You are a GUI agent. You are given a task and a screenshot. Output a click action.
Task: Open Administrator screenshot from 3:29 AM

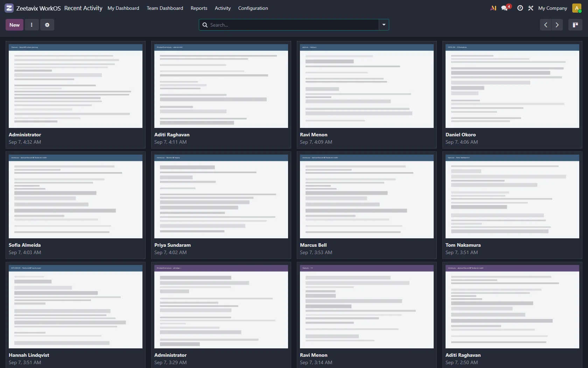221,307
